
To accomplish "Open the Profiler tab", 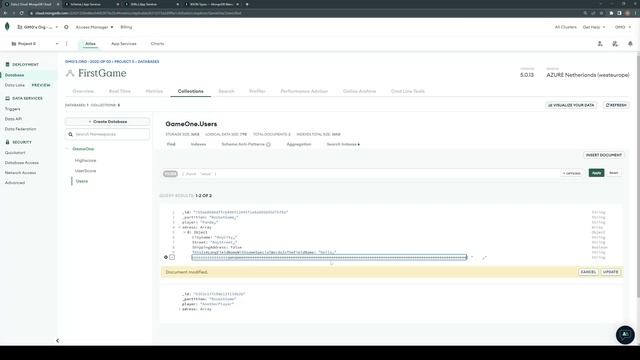I will 257,91.
